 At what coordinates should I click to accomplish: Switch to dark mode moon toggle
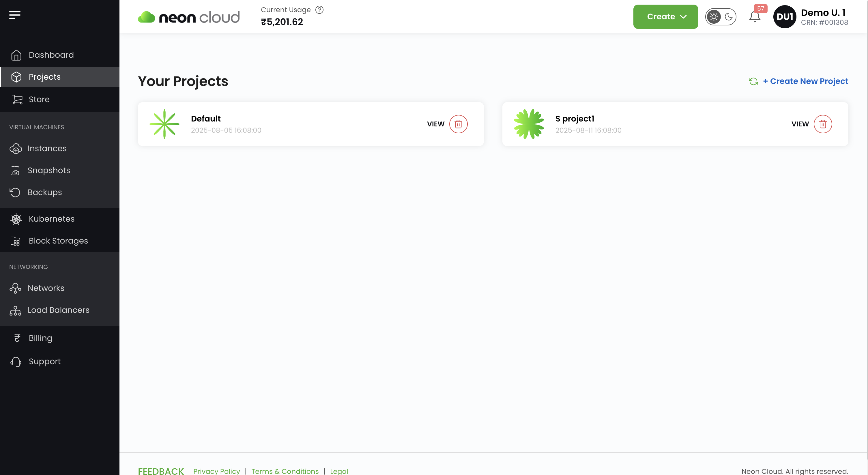729,17
